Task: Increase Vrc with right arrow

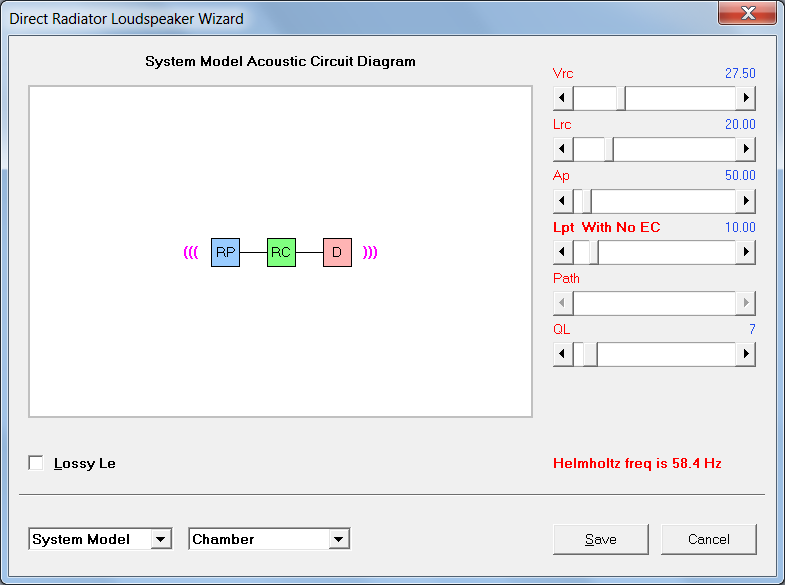Action: (x=746, y=98)
